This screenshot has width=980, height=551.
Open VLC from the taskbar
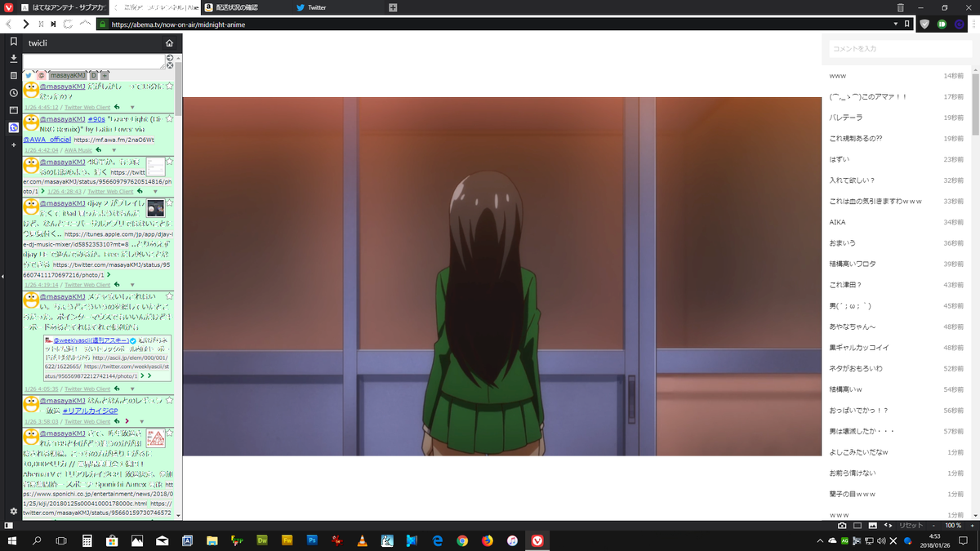tap(362, 540)
